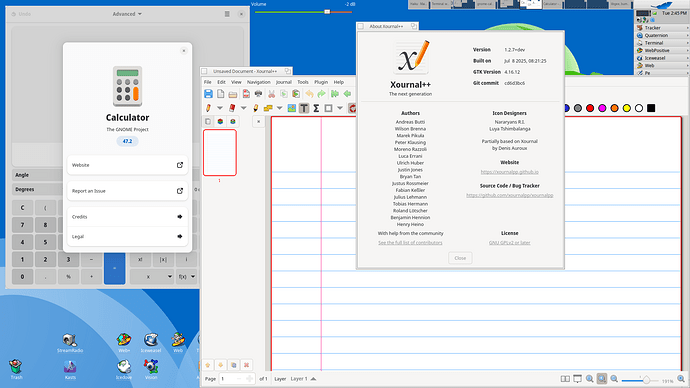Screen dimensions: 690x388
Task: Click the Volume slider knob at top
Action: [x=327, y=12]
